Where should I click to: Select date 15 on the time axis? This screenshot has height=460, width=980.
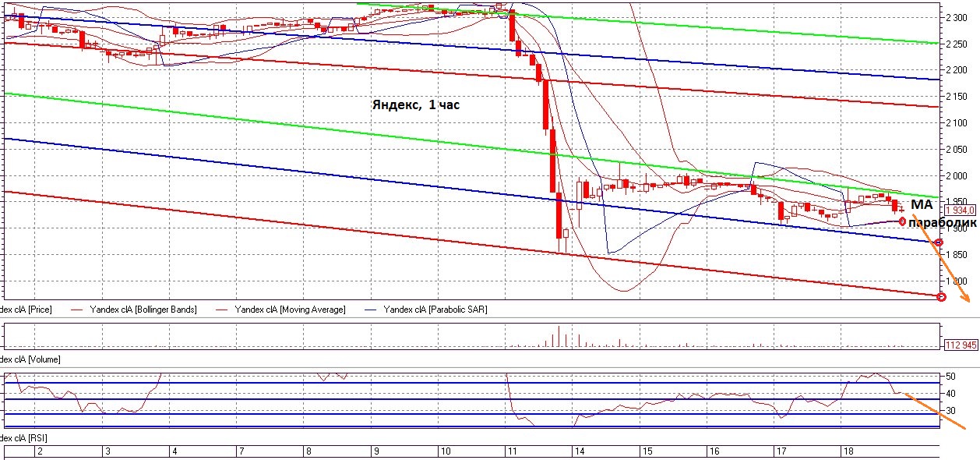click(x=647, y=451)
